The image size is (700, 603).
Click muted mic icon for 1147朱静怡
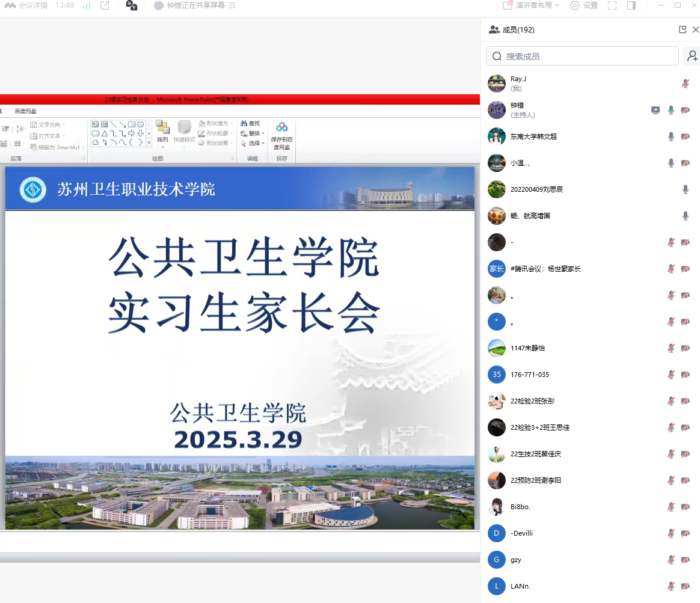(671, 348)
